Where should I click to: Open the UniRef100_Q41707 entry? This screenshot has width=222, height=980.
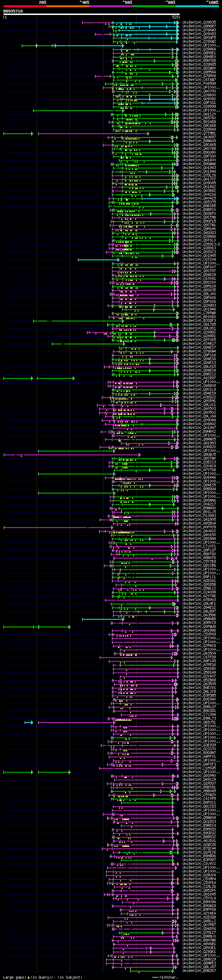pos(199,179)
